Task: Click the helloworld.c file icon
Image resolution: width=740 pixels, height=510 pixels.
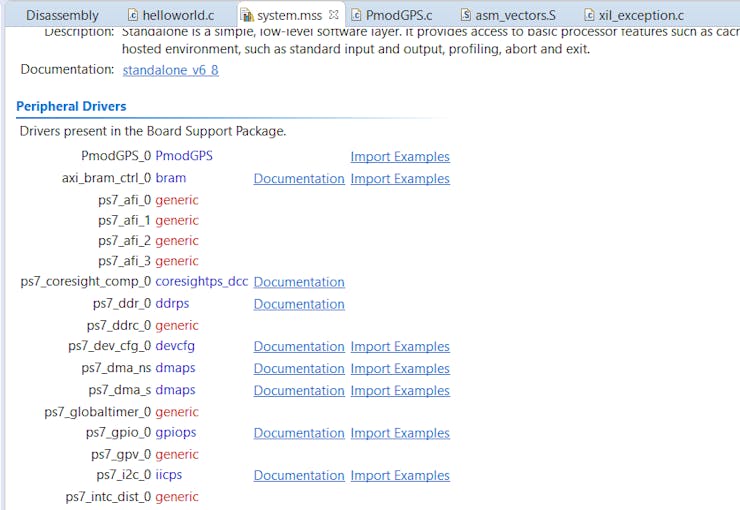Action: pyautogui.click(x=133, y=15)
